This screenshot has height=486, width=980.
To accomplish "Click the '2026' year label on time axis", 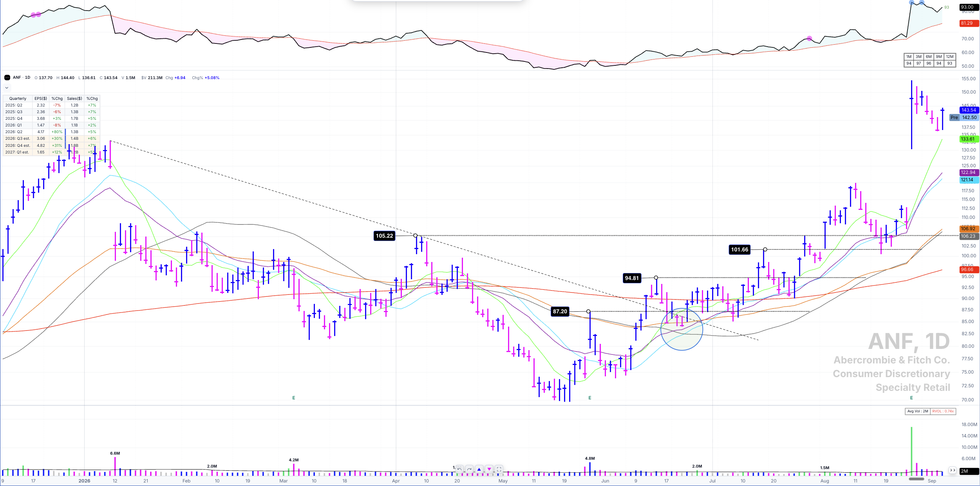I will point(84,481).
